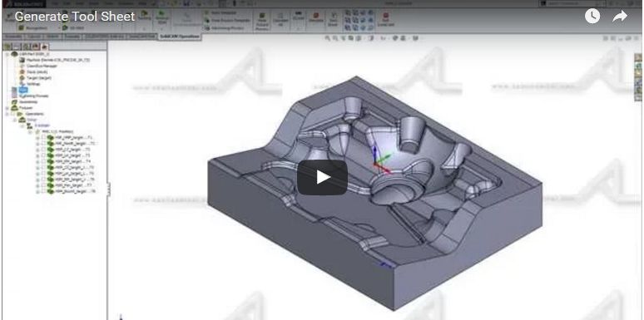Expand the first HSR operation node
The width and height of the screenshot is (644, 320).
(x=37, y=137)
